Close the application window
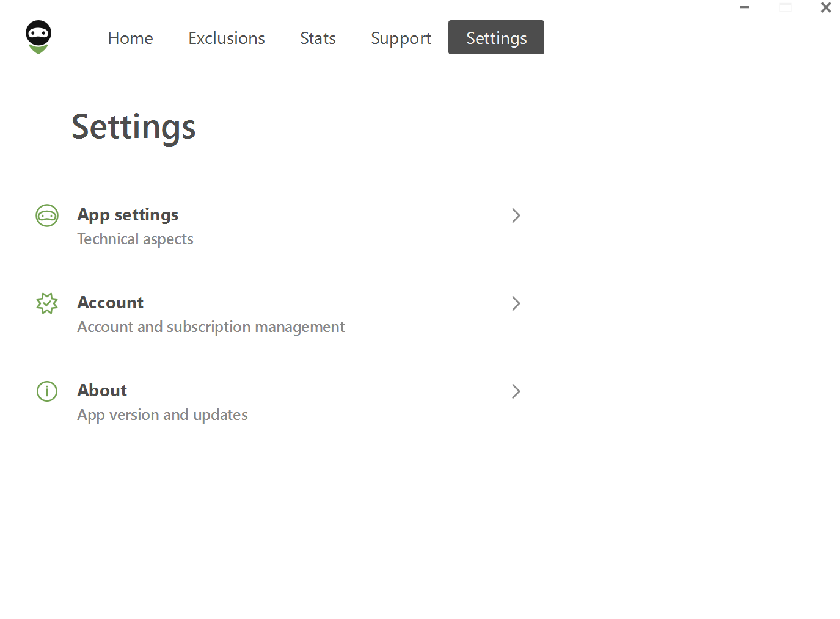Image resolution: width=840 pixels, height=619 pixels. (x=826, y=7)
